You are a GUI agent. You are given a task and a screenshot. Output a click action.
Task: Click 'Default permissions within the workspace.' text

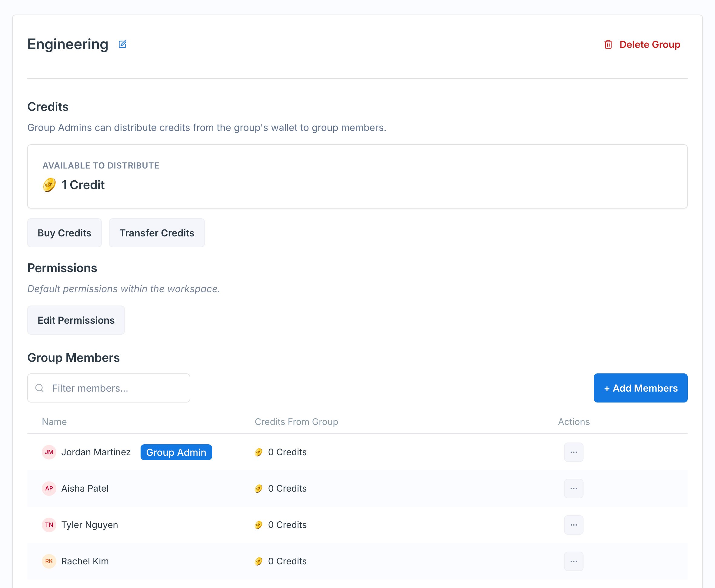click(x=124, y=289)
